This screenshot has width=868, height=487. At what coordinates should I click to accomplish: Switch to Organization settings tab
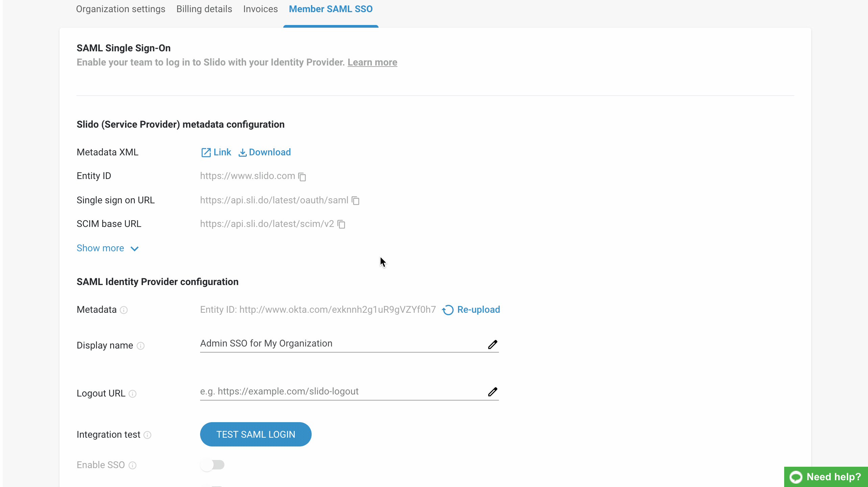pyautogui.click(x=120, y=9)
